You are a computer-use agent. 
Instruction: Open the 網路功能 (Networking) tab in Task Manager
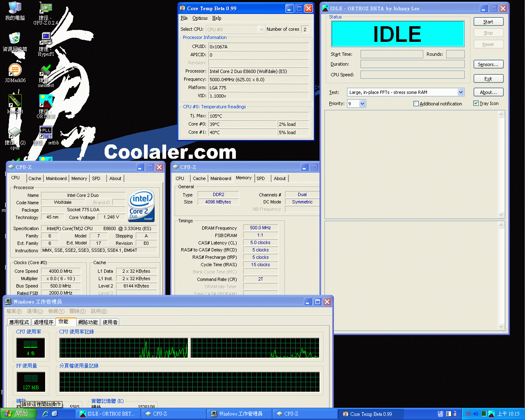[x=88, y=322]
